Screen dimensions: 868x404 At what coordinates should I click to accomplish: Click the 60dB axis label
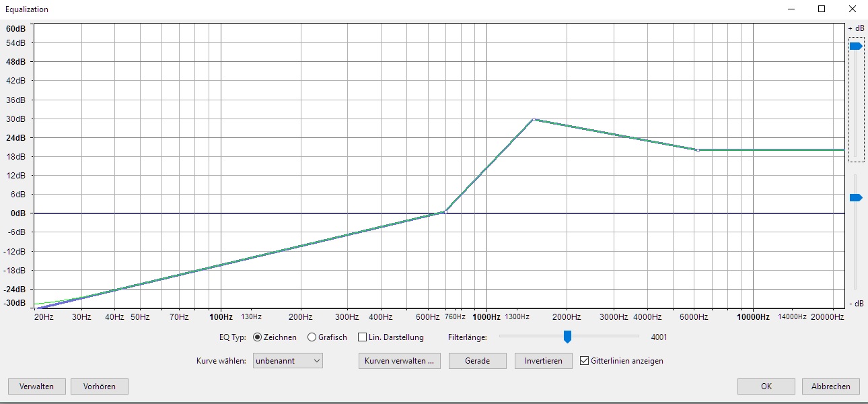coord(16,29)
